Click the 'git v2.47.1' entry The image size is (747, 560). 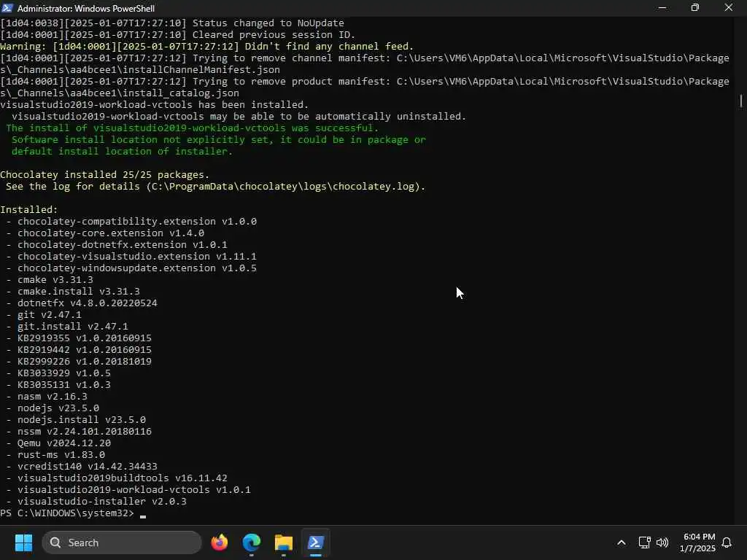click(50, 315)
